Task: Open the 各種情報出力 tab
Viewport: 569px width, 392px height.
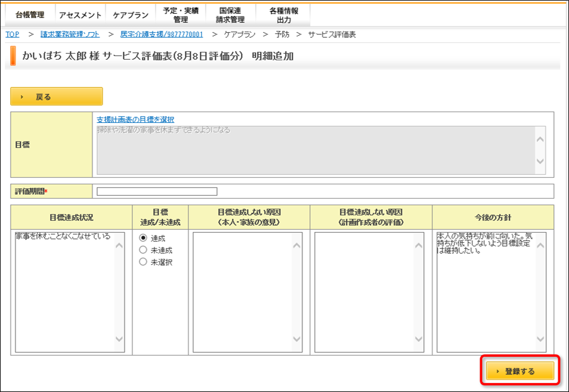Action: click(x=283, y=15)
